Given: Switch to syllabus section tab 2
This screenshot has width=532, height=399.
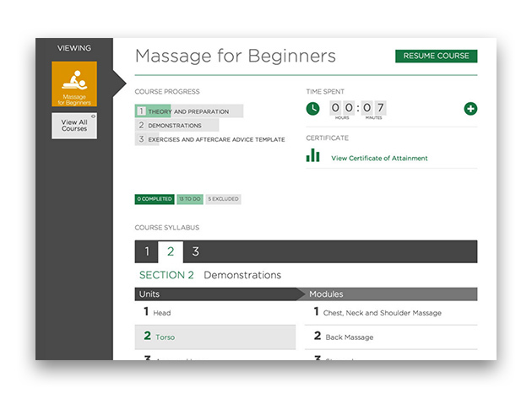Looking at the screenshot, I should 171,252.
